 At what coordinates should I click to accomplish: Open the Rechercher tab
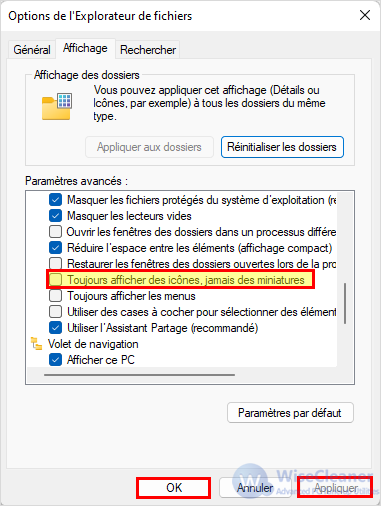click(148, 50)
